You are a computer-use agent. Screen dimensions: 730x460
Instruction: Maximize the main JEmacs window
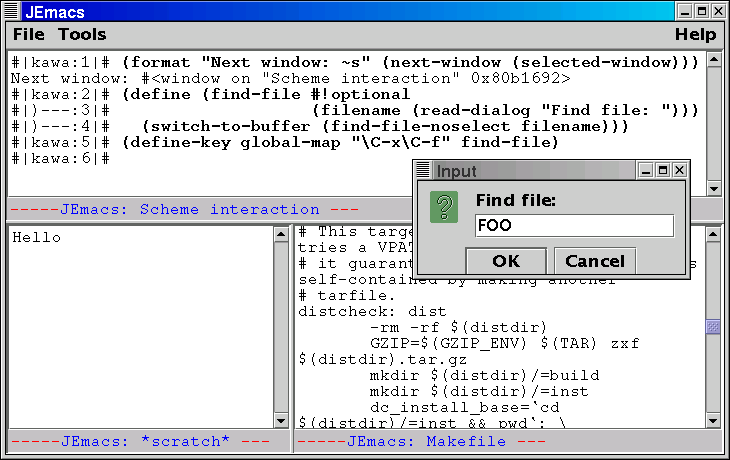point(702,11)
